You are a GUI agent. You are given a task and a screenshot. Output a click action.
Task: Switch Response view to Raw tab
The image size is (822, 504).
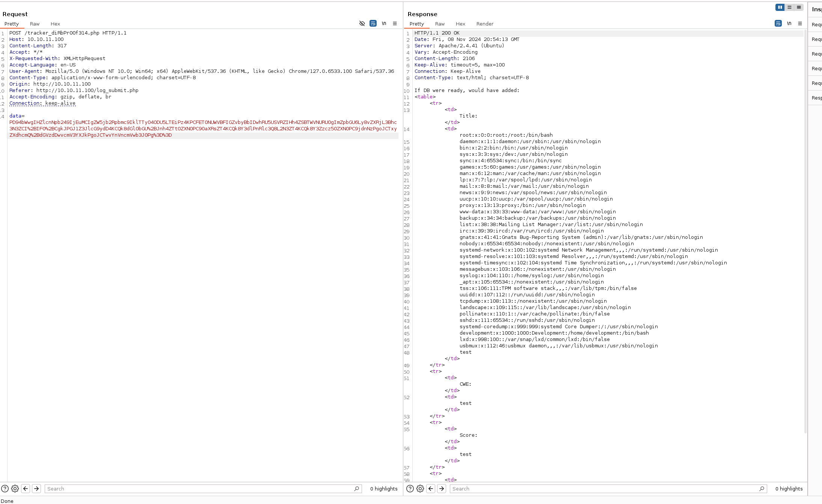click(x=440, y=24)
